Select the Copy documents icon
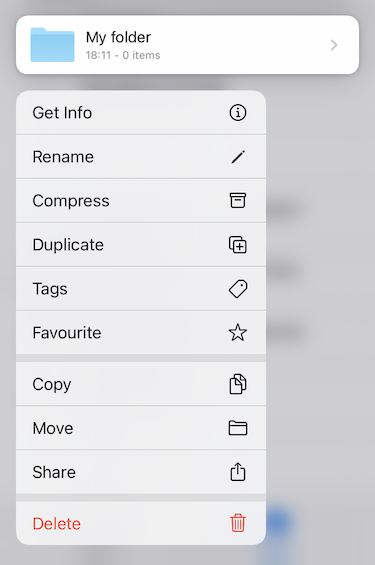Image resolution: width=375 pixels, height=565 pixels. coord(238,384)
